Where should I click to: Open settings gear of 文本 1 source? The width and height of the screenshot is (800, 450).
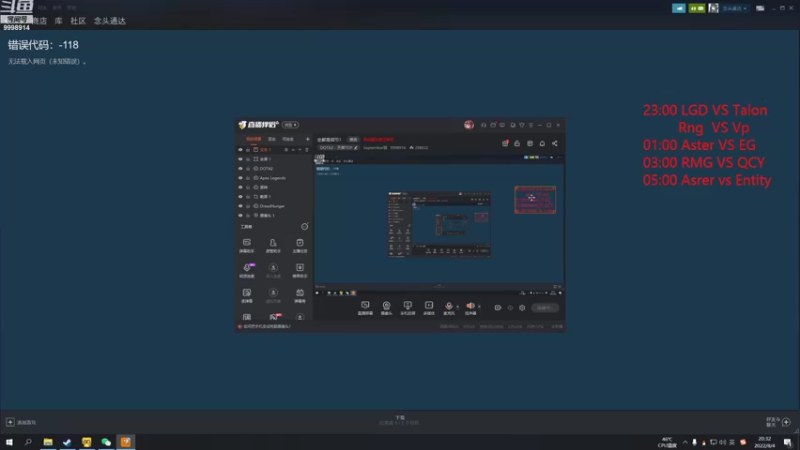(x=286, y=150)
